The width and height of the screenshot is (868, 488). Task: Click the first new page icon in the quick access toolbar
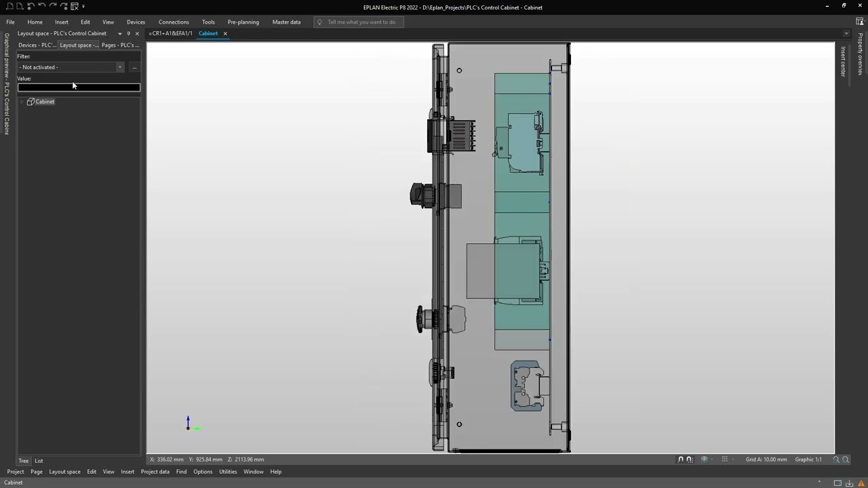pyautogui.click(x=9, y=6)
